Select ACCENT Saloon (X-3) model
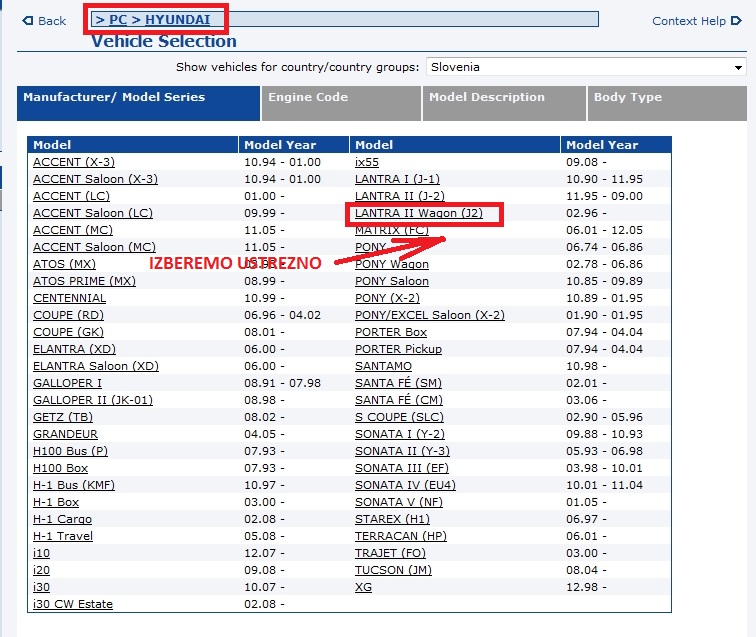This screenshot has width=756, height=637. pyautogui.click(x=95, y=179)
